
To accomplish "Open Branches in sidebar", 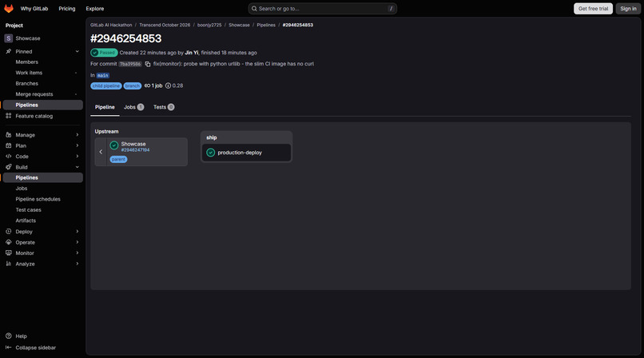I will (x=42, y=83).
